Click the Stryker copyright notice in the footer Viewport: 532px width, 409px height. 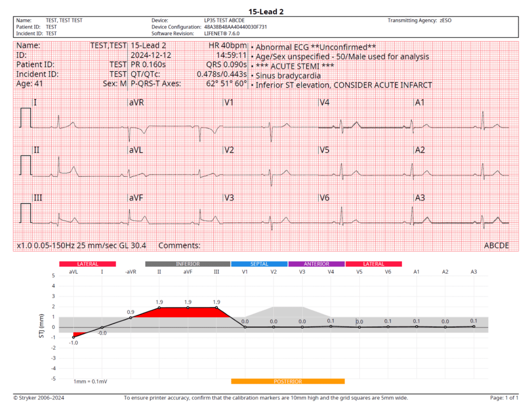(x=39, y=398)
